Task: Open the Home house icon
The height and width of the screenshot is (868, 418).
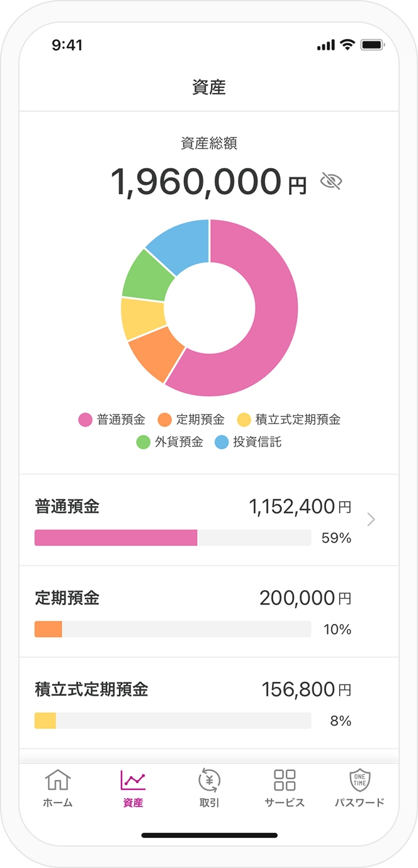Action: (57, 780)
